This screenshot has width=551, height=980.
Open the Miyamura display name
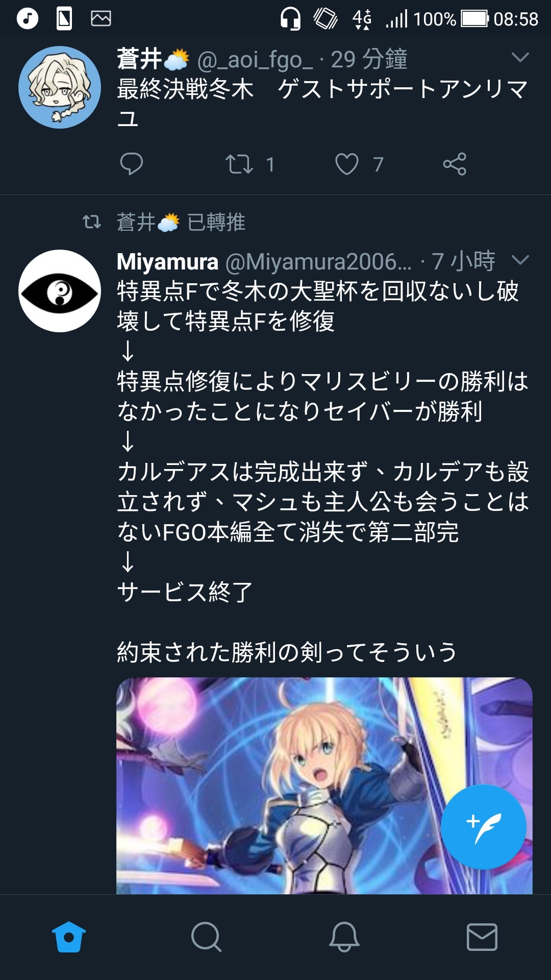click(167, 262)
